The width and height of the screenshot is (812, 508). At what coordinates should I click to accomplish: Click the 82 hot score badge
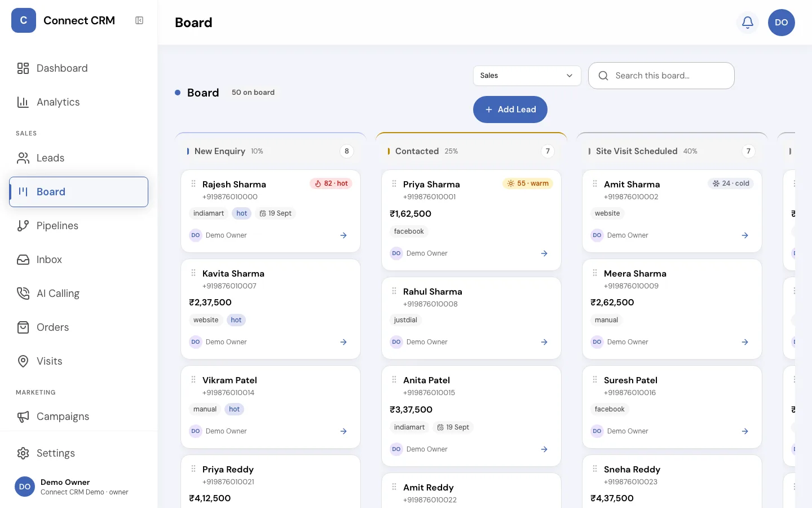point(331,183)
